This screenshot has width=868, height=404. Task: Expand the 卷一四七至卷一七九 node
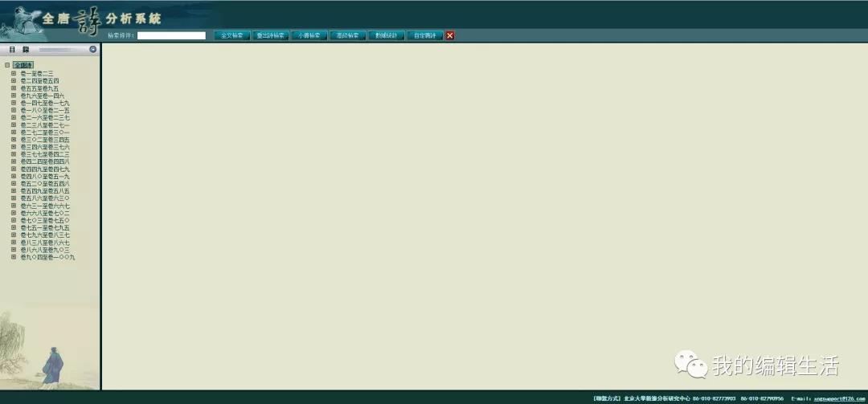pyautogui.click(x=14, y=103)
